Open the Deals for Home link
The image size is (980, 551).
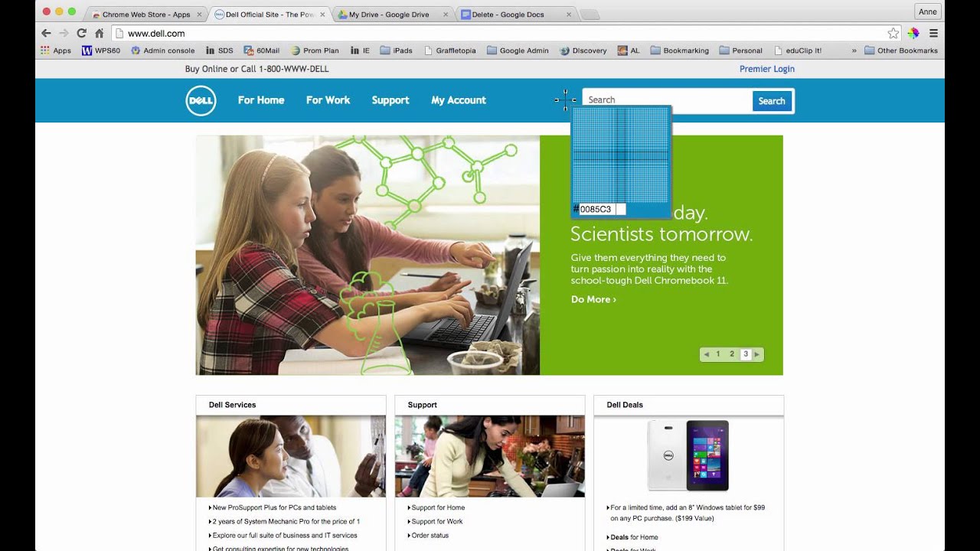[x=634, y=537]
